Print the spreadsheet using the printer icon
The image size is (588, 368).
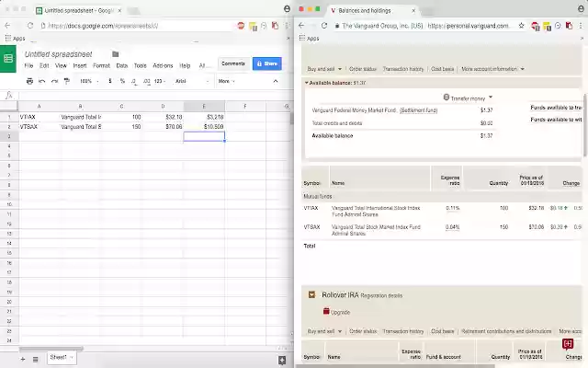[29, 81]
